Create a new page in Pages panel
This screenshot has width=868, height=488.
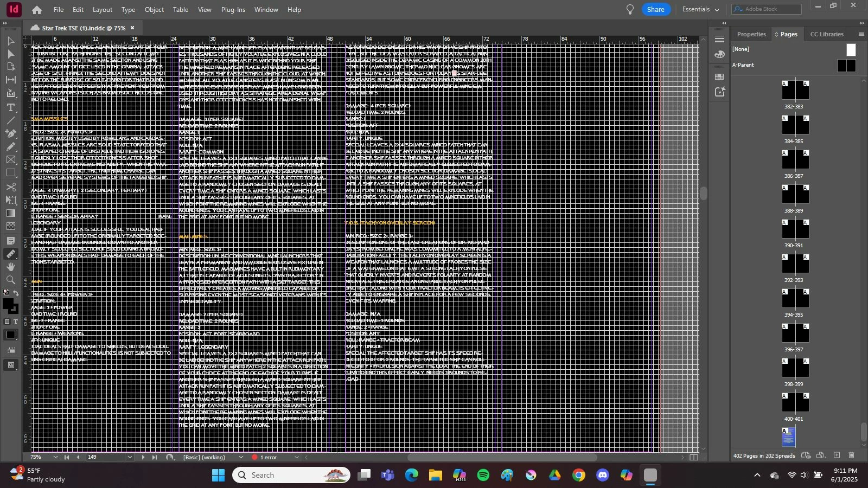point(837,455)
